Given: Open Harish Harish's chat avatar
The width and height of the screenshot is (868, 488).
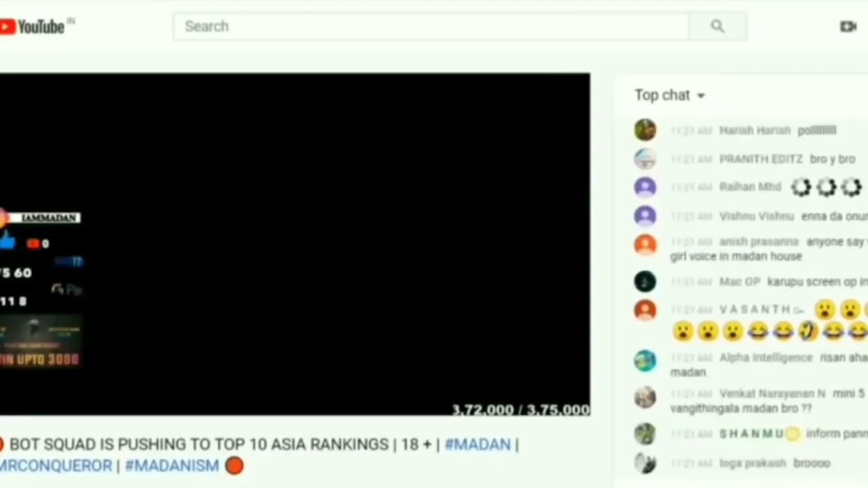Looking at the screenshot, I should [x=645, y=129].
